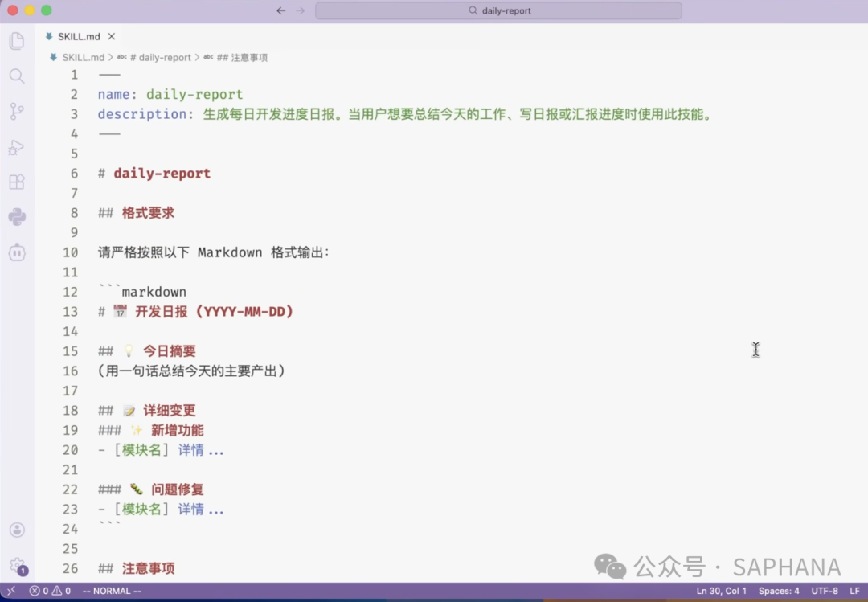This screenshot has width=868, height=602.
Task: Switch to the SKILL.md editor tab
Action: (78, 36)
